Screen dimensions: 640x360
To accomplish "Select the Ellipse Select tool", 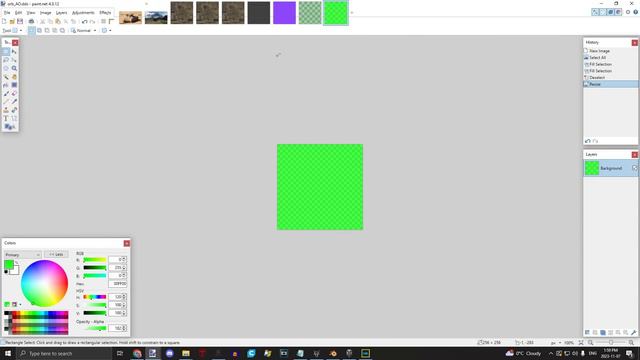I will (6, 69).
